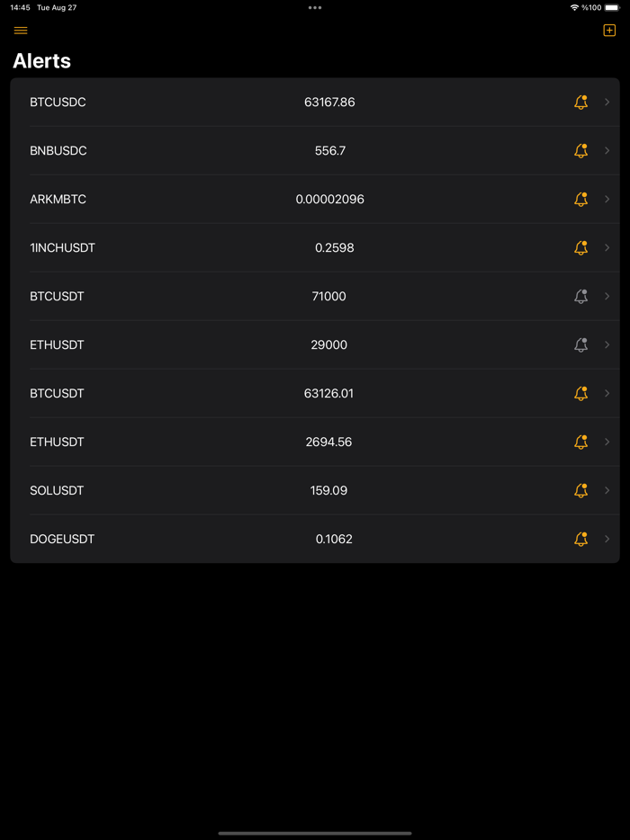
Task: Open details for the BTCUSDC alert via chevron
Action: (607, 102)
